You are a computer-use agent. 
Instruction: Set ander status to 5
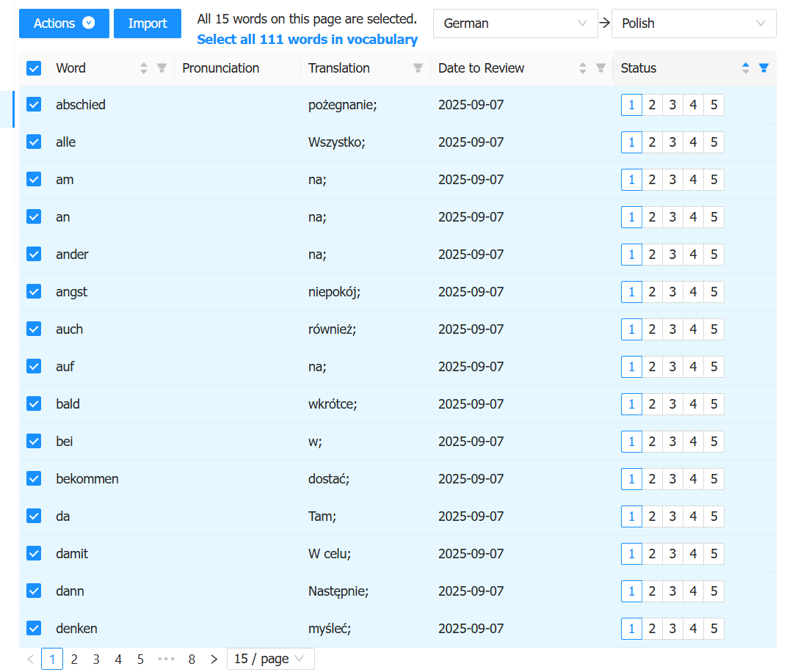[x=714, y=255]
